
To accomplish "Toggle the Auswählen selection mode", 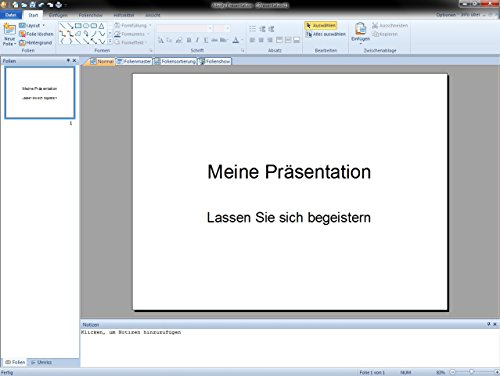I will pos(321,25).
